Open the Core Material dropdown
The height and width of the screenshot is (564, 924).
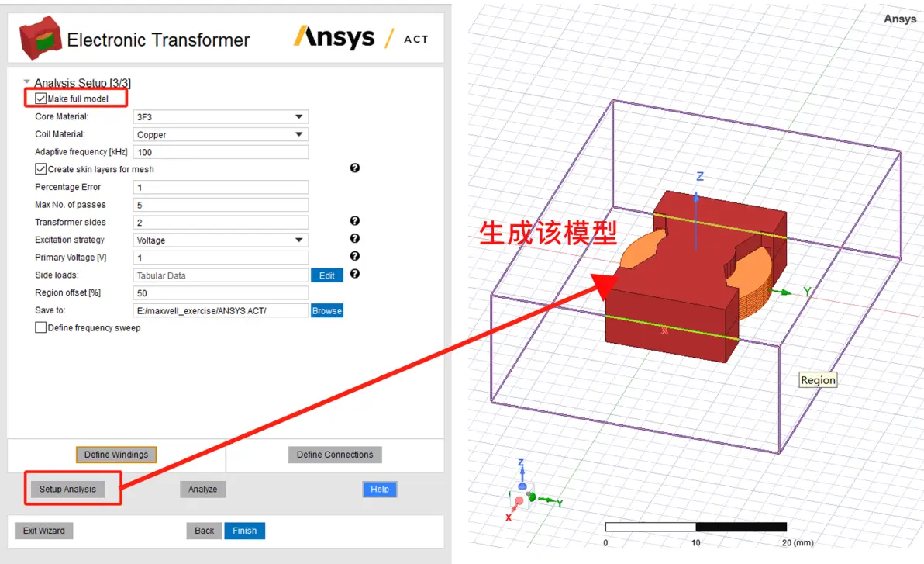coord(220,117)
